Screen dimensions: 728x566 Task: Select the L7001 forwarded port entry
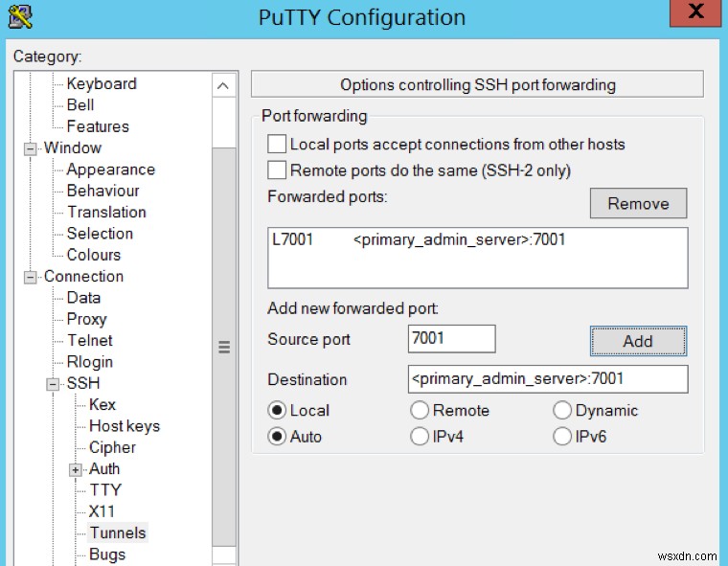477,239
